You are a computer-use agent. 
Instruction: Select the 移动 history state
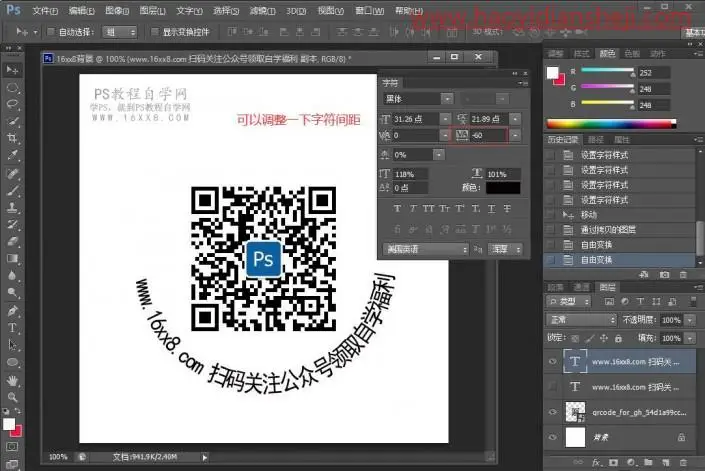620,215
